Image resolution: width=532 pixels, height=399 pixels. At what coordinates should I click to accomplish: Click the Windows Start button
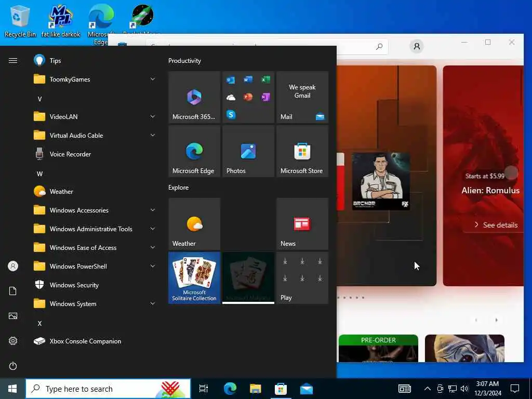pos(12,389)
